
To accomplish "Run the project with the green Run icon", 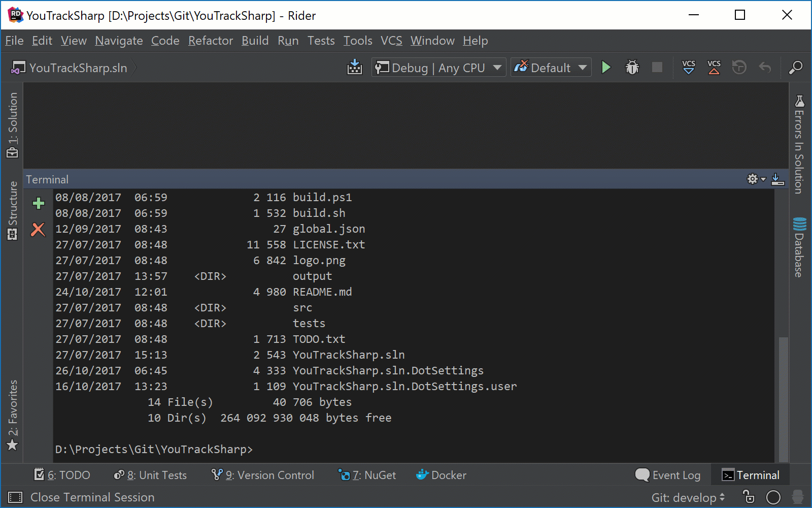I will pyautogui.click(x=606, y=67).
